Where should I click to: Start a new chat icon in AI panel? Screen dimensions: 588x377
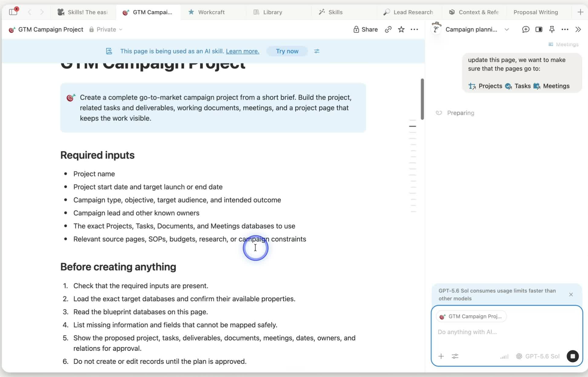pos(526,29)
